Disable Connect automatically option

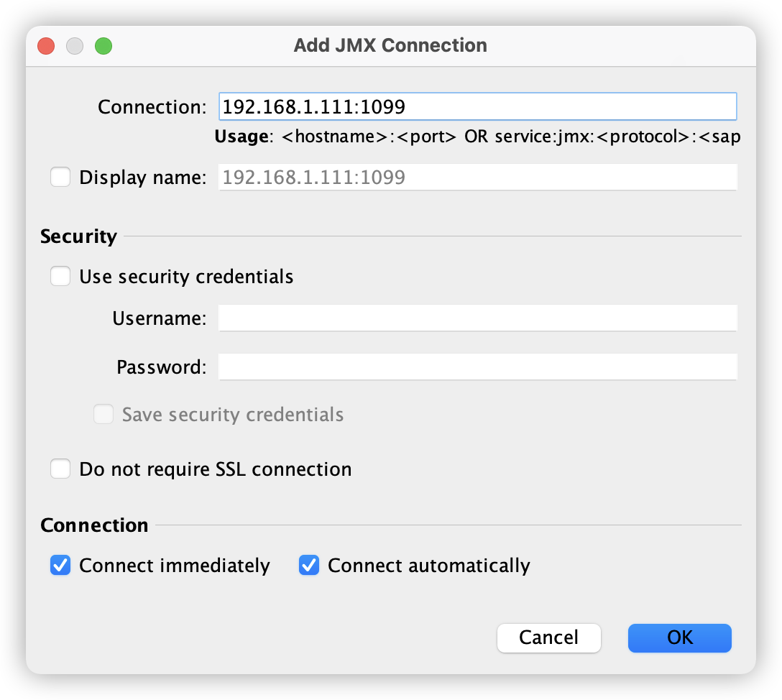309,566
